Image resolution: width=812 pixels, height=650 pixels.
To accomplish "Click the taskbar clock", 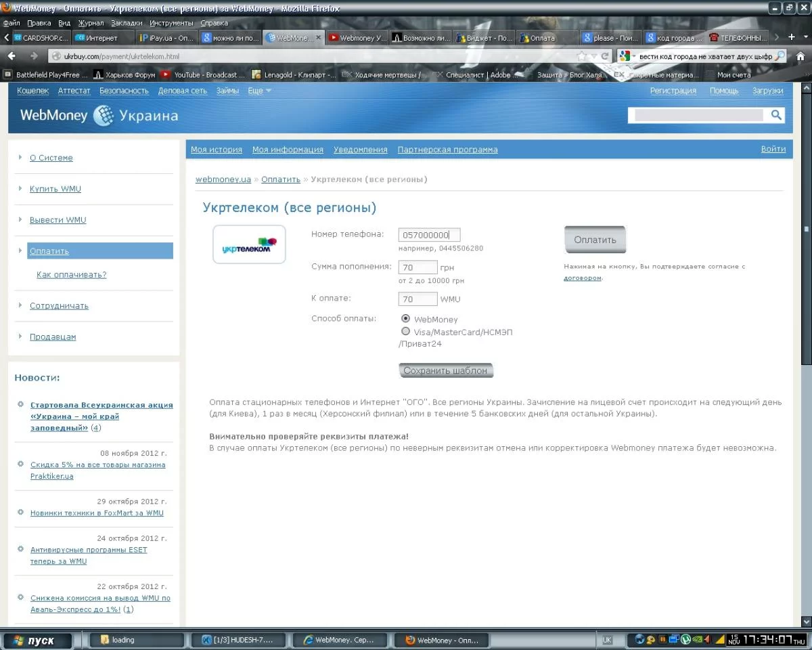I will pos(767,640).
